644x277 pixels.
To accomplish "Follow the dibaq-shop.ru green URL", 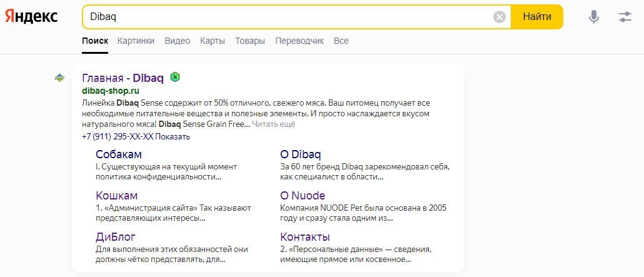I will (x=111, y=91).
